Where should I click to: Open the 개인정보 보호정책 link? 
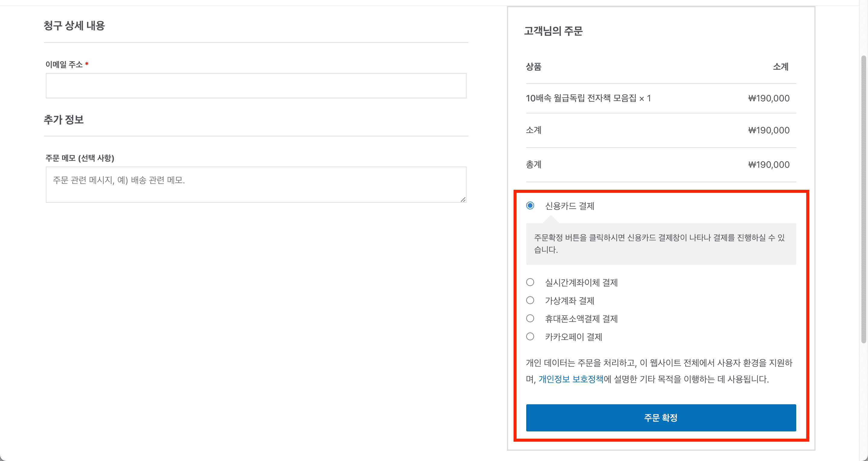coord(571,379)
